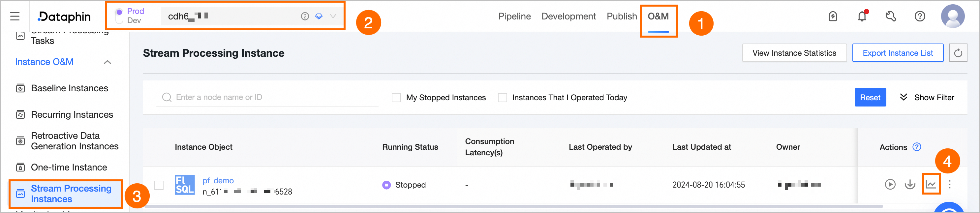Check My Stopped Instances

(396, 98)
